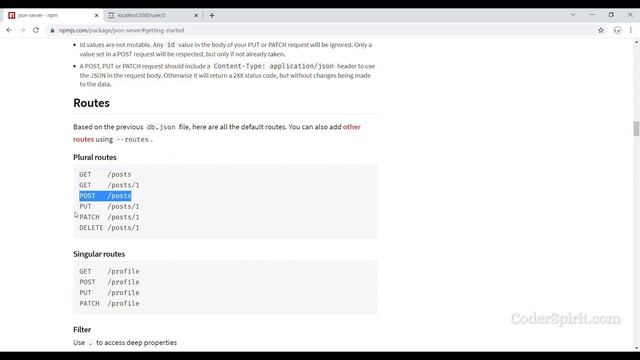The image size is (640, 360).
Task: Click the 'Singular routes' subheading
Action: (x=99, y=254)
